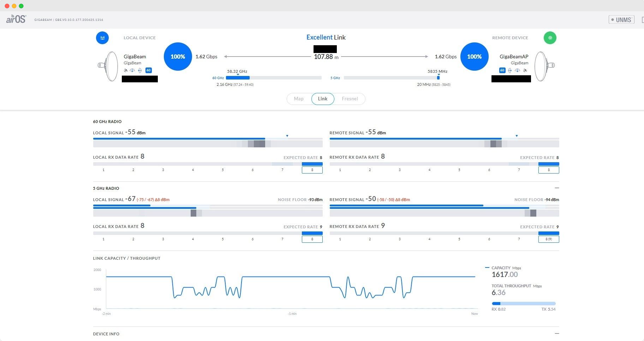Click the remote GigaBeamAP device name
This screenshot has width=644, height=341.
514,57
